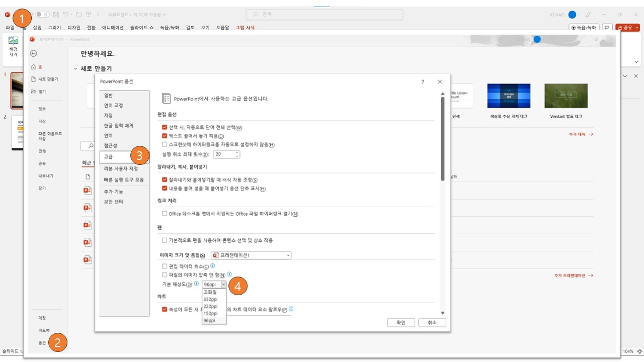
Task: Toggle the AutoSave switch
Action: (x=42, y=15)
